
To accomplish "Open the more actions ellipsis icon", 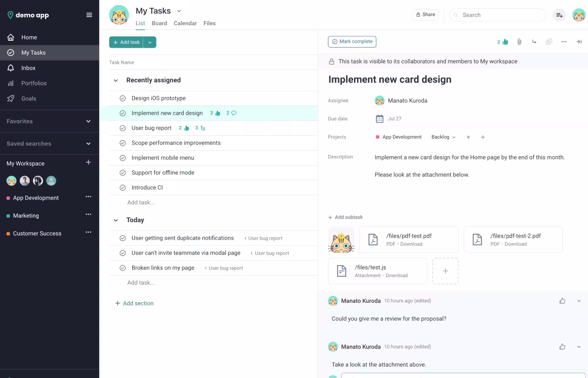I will click(x=564, y=42).
